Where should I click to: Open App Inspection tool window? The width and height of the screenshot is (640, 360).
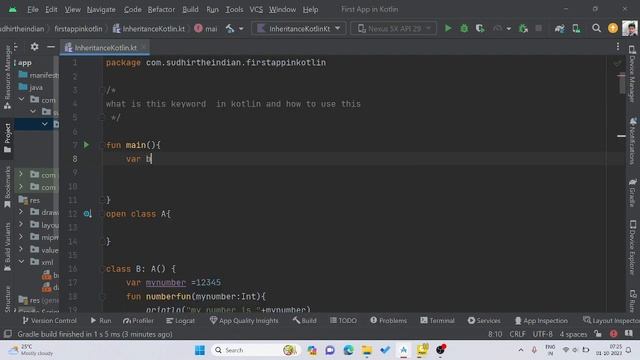[541, 320]
